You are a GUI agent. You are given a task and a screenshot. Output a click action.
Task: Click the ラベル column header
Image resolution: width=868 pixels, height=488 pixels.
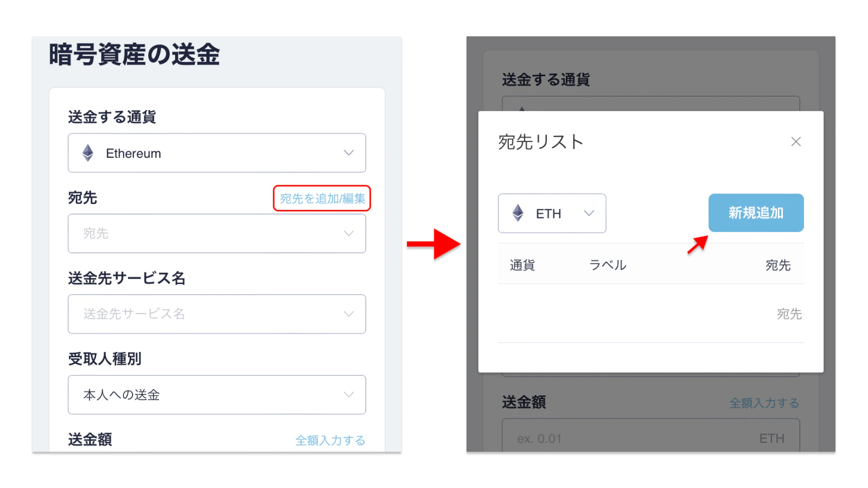(x=608, y=265)
